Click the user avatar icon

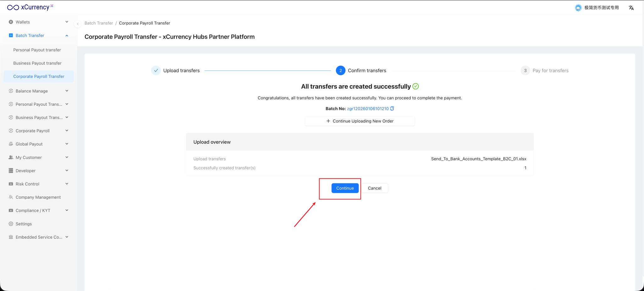click(x=578, y=8)
